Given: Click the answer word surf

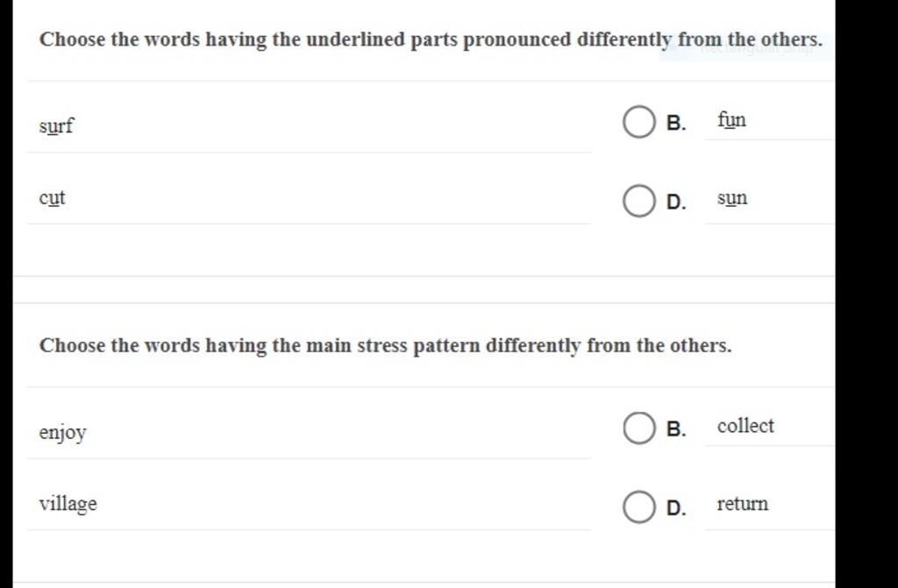Looking at the screenshot, I should point(56,126).
